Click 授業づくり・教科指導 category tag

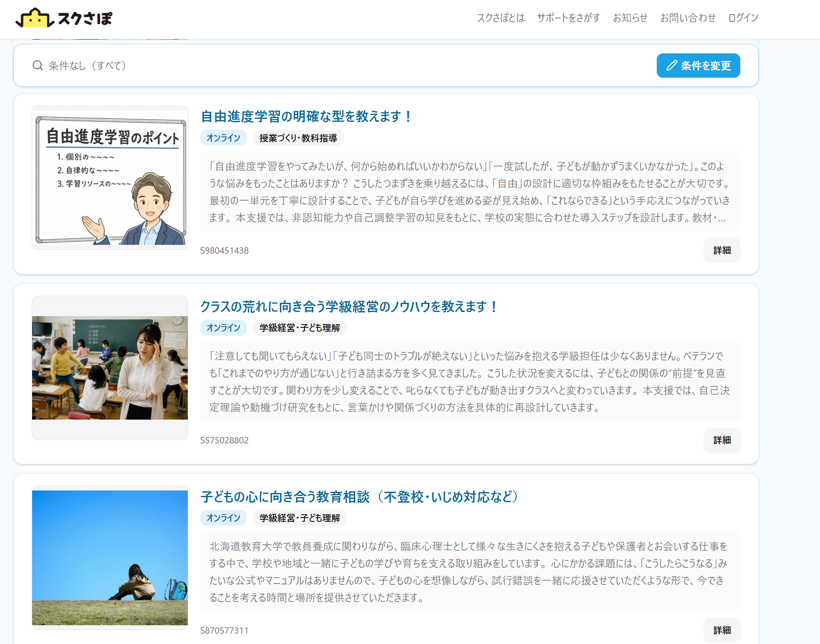click(298, 138)
